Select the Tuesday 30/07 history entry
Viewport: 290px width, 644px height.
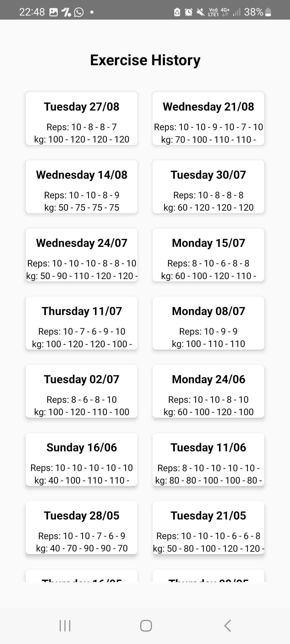click(208, 187)
